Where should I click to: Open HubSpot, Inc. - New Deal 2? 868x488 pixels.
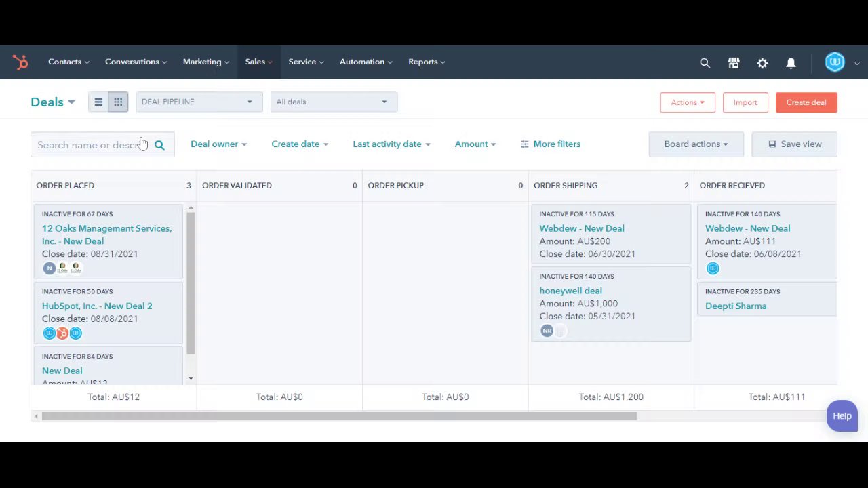click(x=97, y=306)
